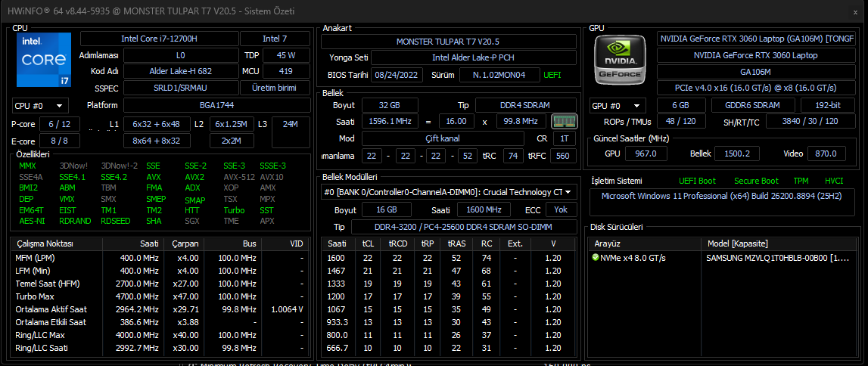Click the Intel Core i7-12700H name field
Image resolution: width=868 pixels, height=366 pixels.
(x=159, y=39)
